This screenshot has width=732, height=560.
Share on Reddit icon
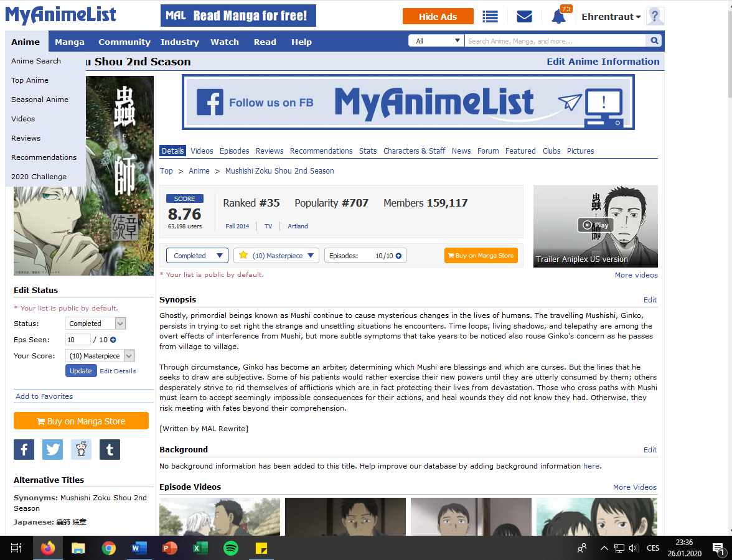pos(81,449)
